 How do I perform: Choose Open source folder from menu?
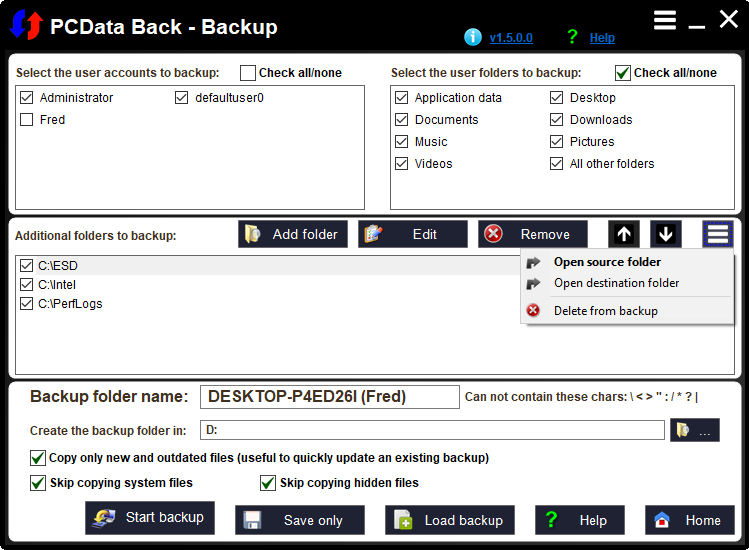(x=627, y=262)
